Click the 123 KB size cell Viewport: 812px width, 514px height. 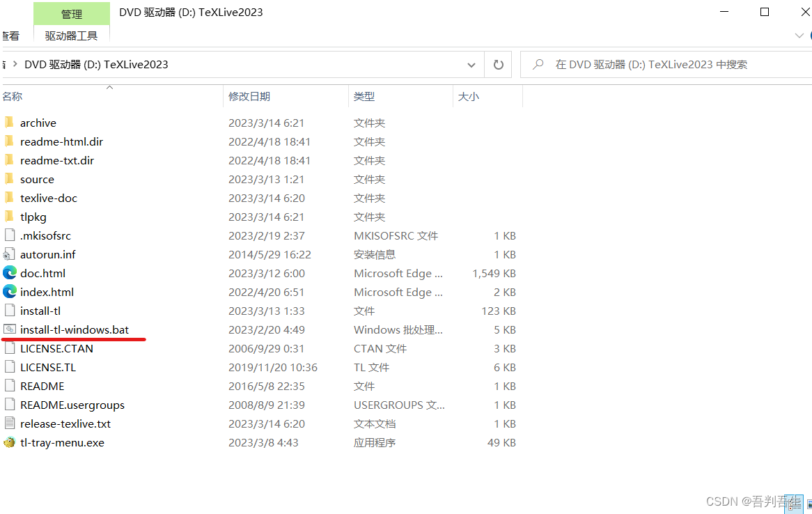(x=499, y=311)
